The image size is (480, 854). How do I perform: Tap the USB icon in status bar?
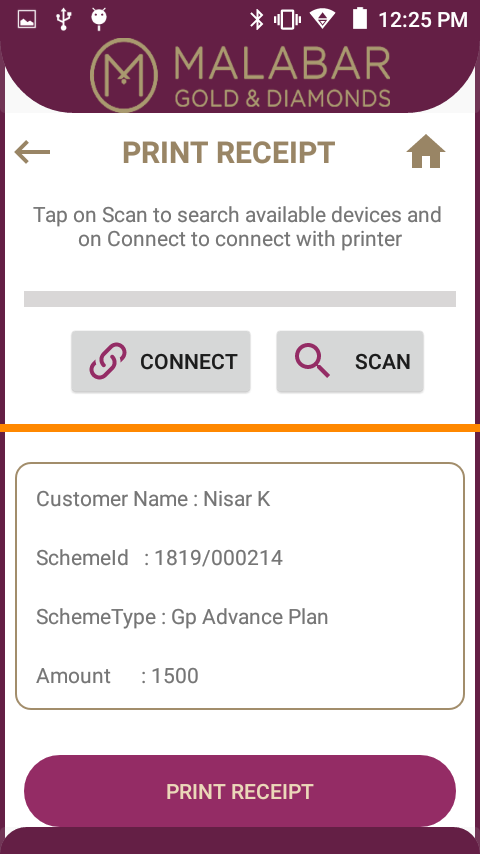point(64,19)
